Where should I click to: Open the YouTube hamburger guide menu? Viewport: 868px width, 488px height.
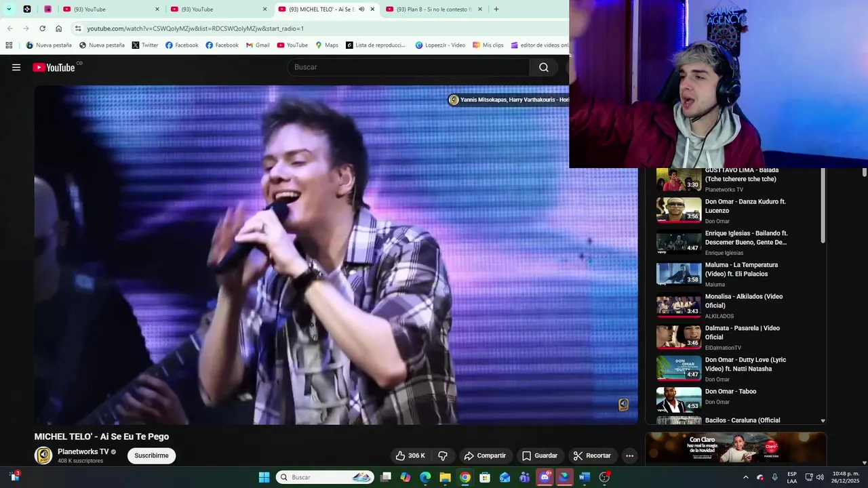[16, 67]
